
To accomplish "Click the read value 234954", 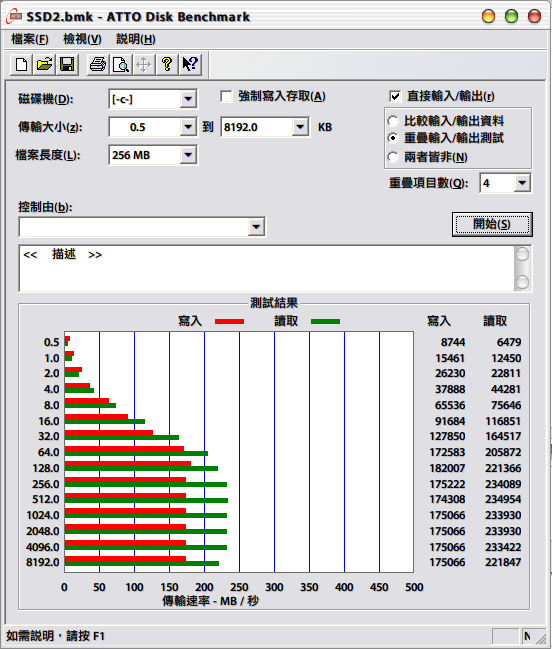I will click(x=503, y=499).
